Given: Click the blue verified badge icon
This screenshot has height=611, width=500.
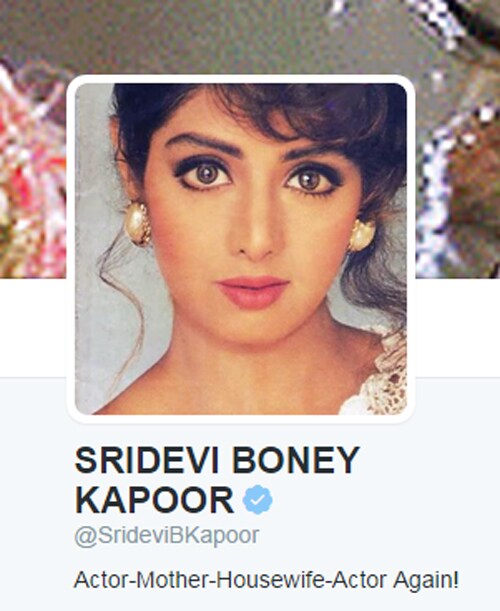Looking at the screenshot, I should point(258,499).
